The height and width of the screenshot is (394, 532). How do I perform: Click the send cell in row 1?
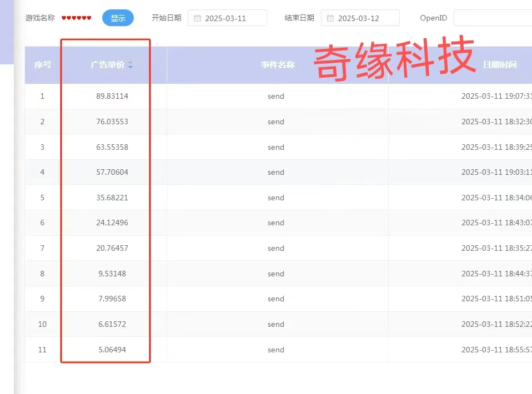276,97
